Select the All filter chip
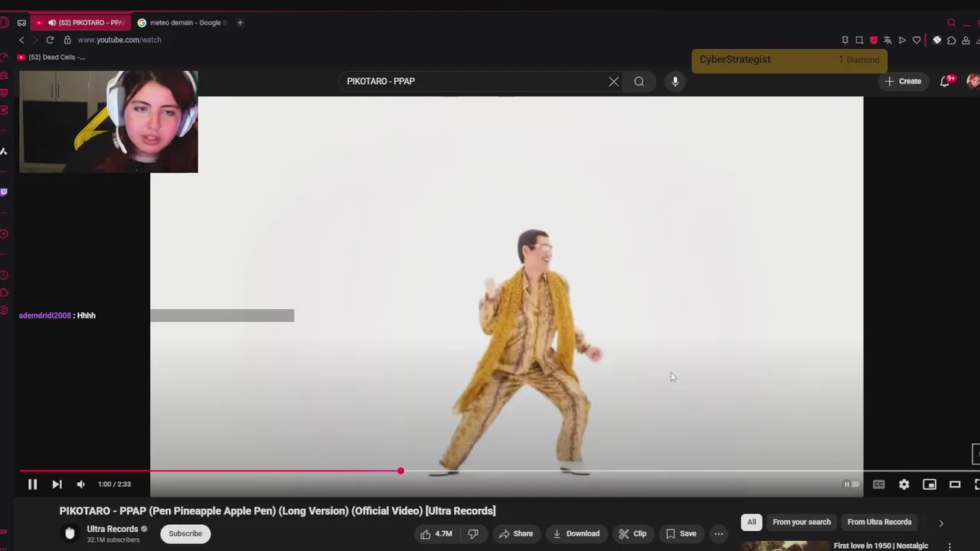Screen dimensions: 980x551 pos(752,522)
